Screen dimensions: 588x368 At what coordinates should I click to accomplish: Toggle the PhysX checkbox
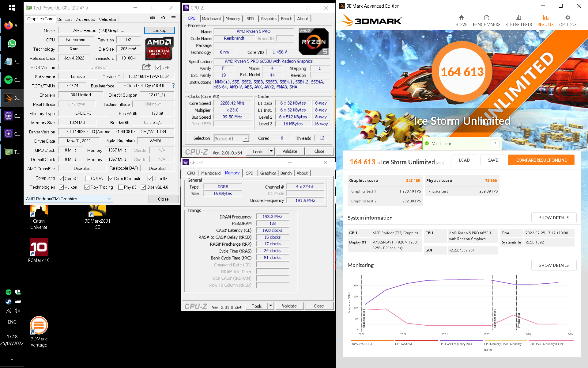(121, 187)
